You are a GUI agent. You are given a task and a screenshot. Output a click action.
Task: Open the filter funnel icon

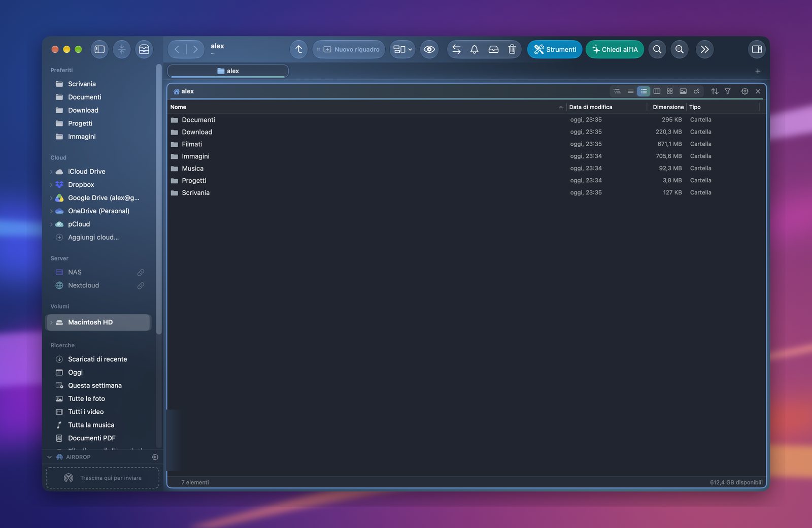tap(728, 91)
